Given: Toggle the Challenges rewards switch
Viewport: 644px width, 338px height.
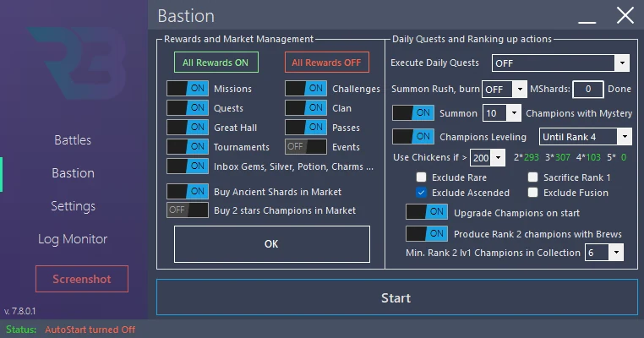Looking at the screenshot, I should coord(306,88).
